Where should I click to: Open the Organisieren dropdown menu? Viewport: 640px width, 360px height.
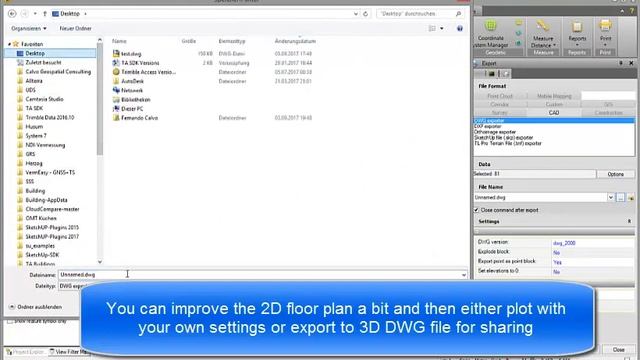coord(29,28)
